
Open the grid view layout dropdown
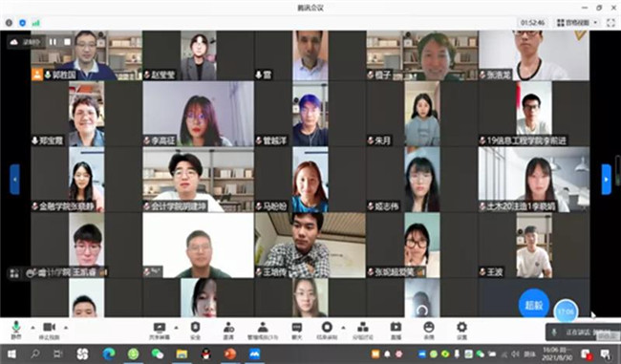coord(577,23)
